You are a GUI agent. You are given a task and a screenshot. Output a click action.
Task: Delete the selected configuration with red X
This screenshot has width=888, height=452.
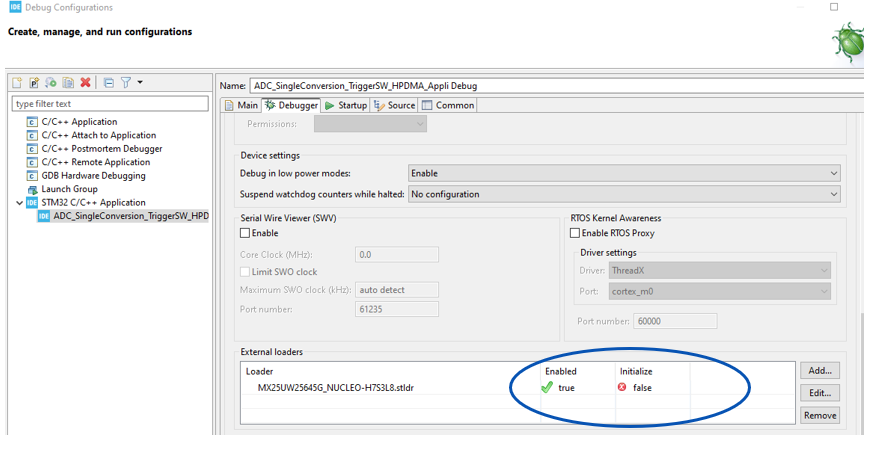pos(86,83)
